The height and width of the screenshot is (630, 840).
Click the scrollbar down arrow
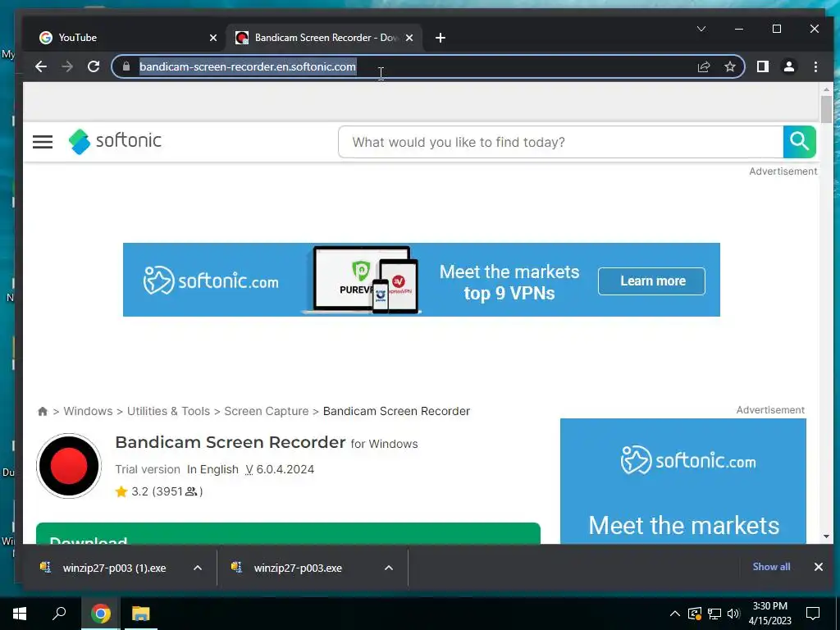(826, 536)
